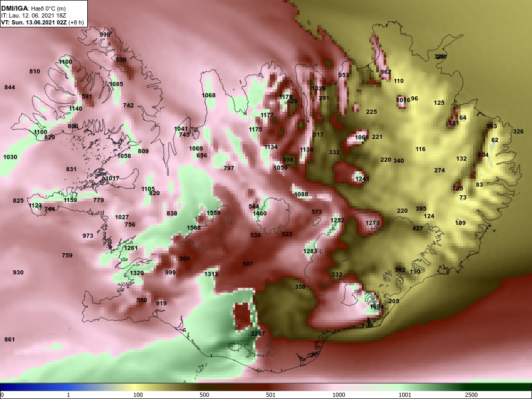Click the "2500" label on the color scale
The height and width of the screenshot is (399, 532).
pos(471,395)
